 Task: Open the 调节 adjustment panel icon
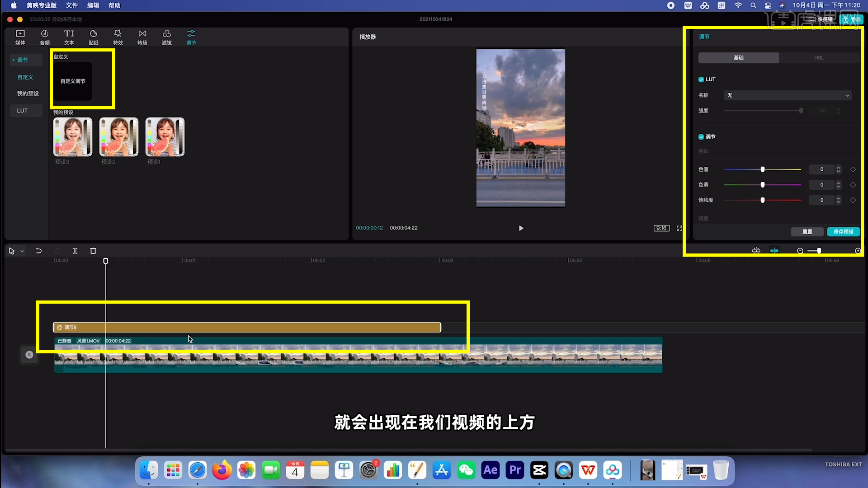[x=191, y=37]
